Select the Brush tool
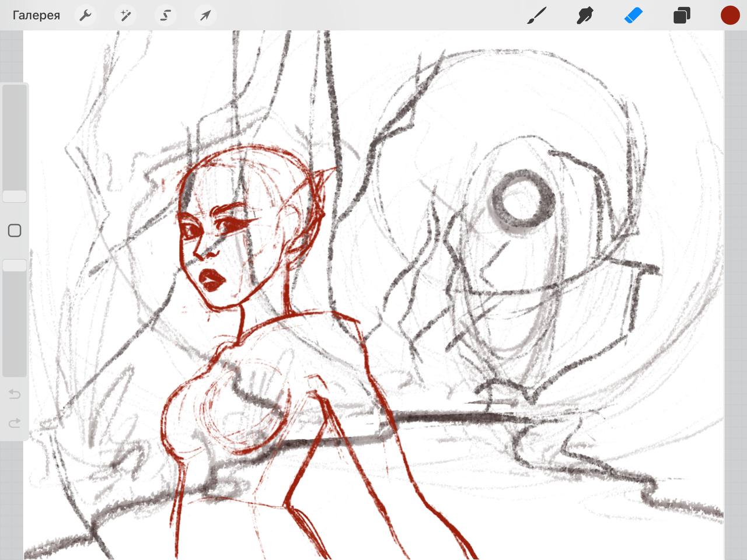Screen dimensions: 747x560 [537, 15]
